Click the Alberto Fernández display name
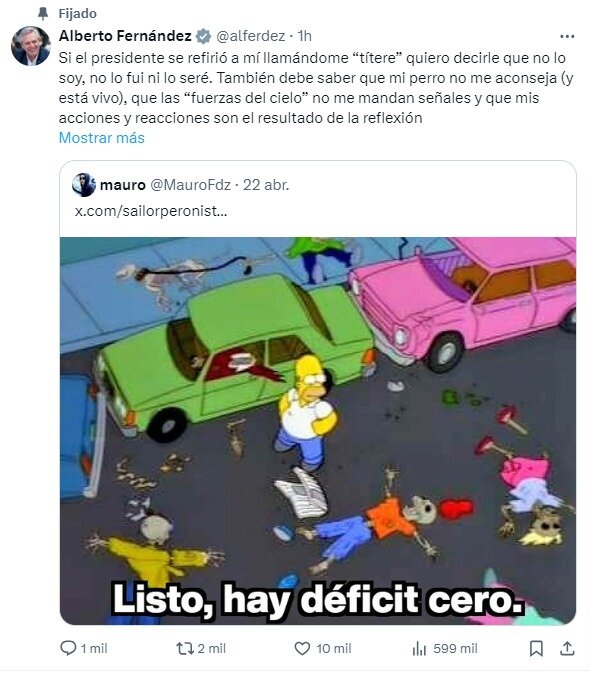The height and width of the screenshot is (679, 590). [x=125, y=36]
